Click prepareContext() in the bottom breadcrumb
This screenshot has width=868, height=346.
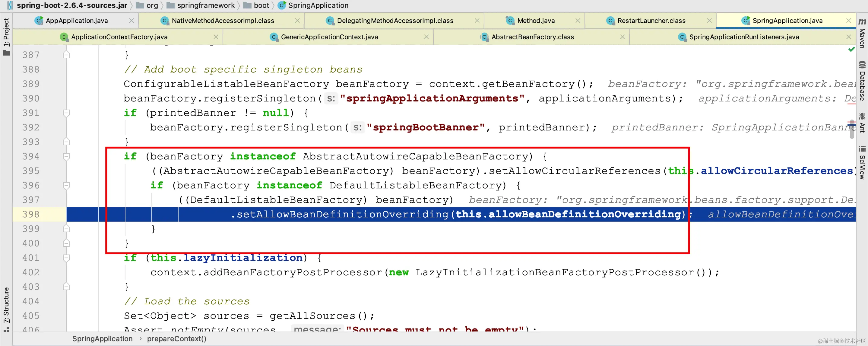tap(176, 338)
